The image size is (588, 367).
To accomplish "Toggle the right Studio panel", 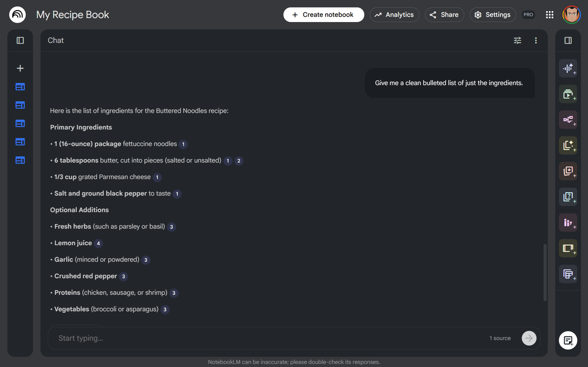I will coord(568,41).
